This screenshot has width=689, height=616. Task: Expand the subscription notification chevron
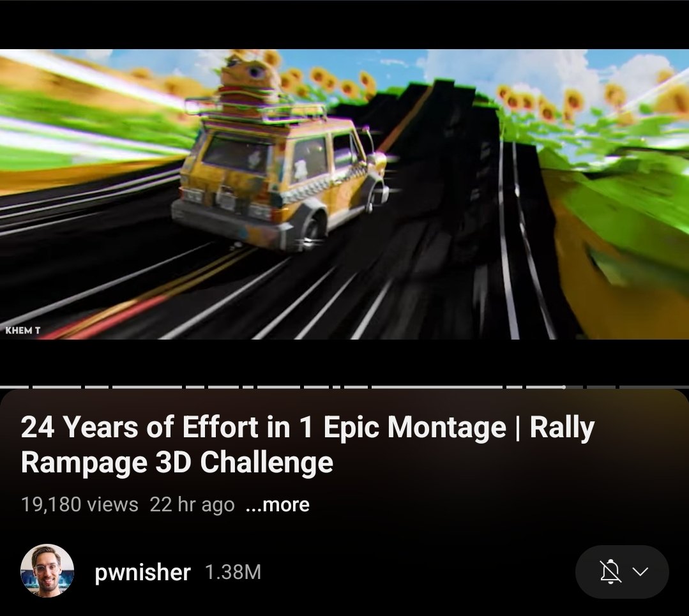pyautogui.click(x=640, y=571)
